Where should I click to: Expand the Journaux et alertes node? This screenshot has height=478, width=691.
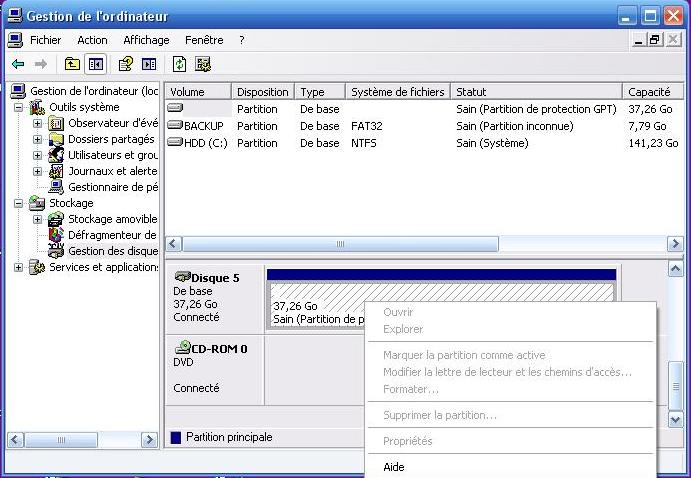[x=37, y=171]
